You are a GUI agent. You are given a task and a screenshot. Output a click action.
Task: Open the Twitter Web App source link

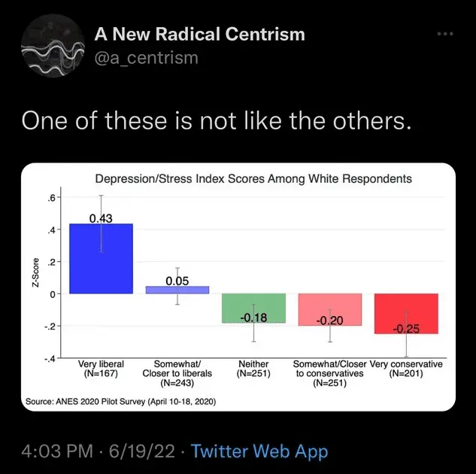[x=259, y=451]
